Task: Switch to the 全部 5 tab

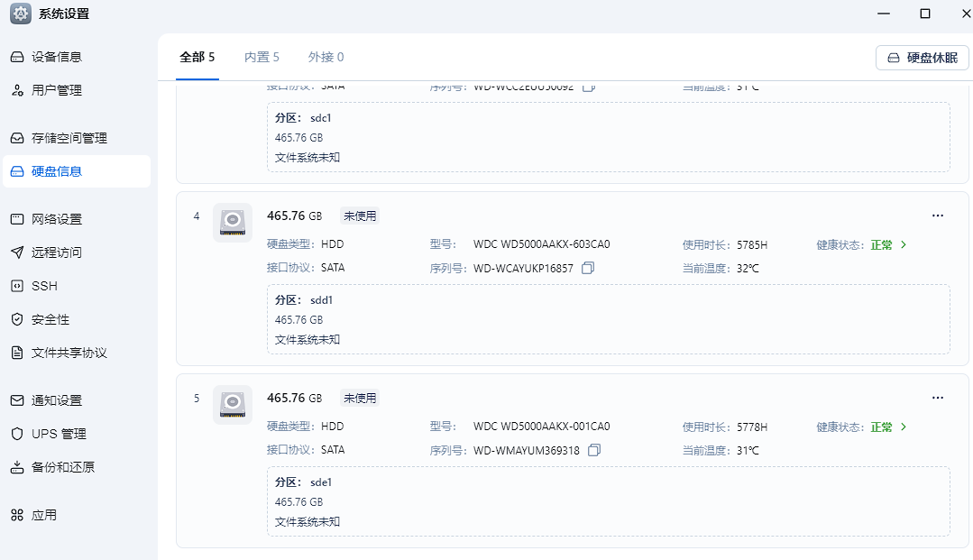Action: click(x=197, y=57)
